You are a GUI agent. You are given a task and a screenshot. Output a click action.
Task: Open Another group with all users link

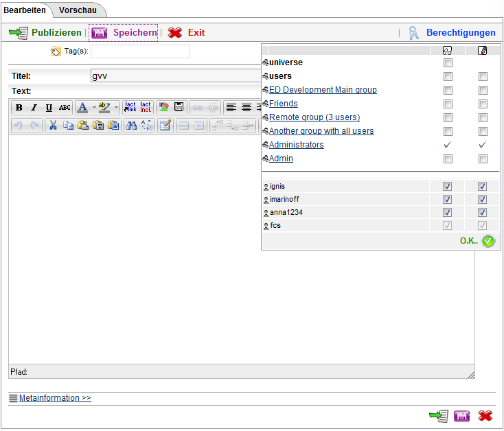[x=321, y=131]
